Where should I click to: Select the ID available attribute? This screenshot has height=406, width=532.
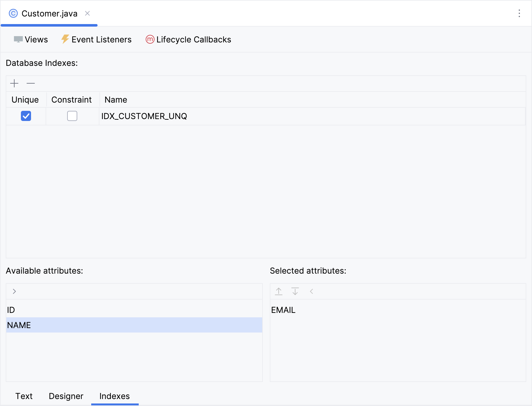(x=11, y=310)
